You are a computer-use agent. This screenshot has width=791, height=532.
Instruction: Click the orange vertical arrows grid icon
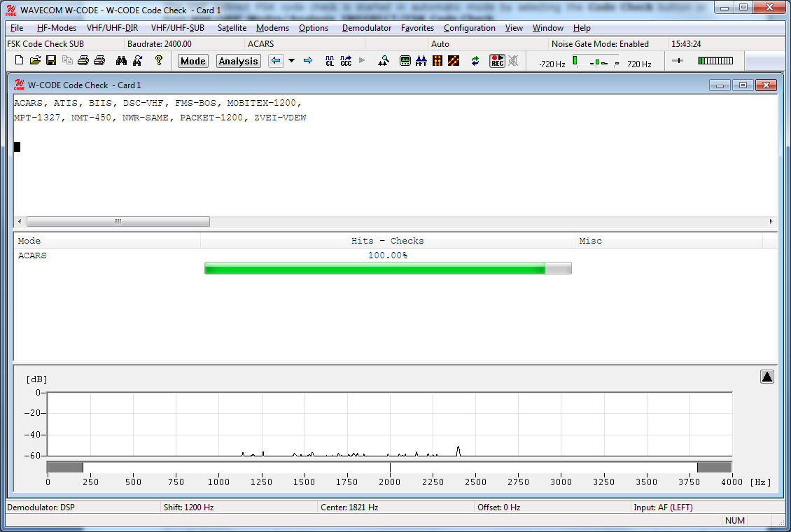[x=437, y=61]
